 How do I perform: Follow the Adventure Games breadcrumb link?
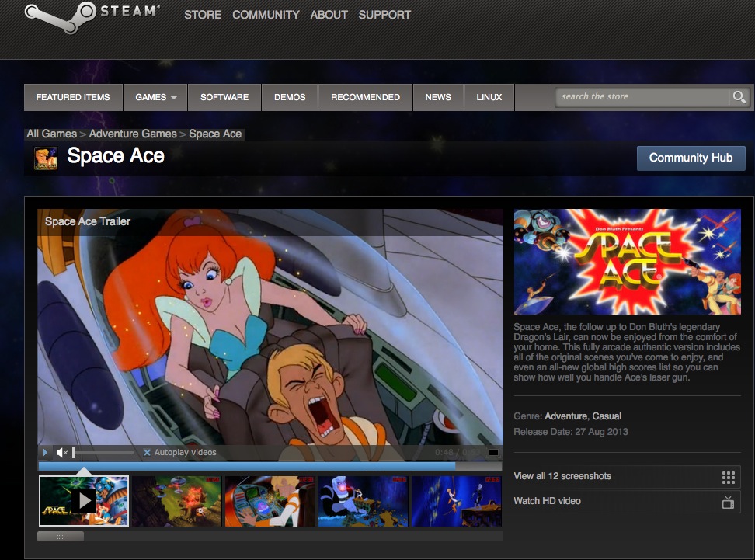(133, 134)
